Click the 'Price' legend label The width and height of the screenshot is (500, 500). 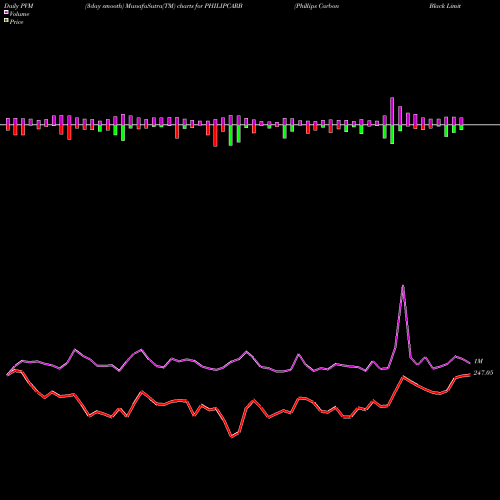click(x=16, y=22)
